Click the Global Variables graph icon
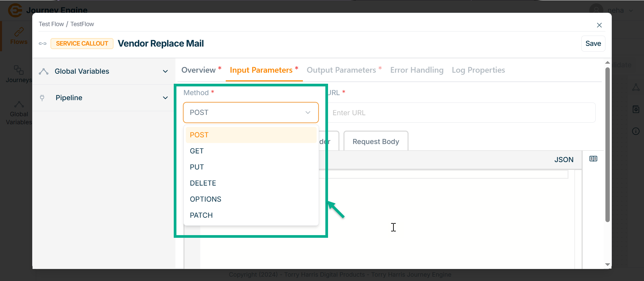The height and width of the screenshot is (281, 644). pos(44,71)
